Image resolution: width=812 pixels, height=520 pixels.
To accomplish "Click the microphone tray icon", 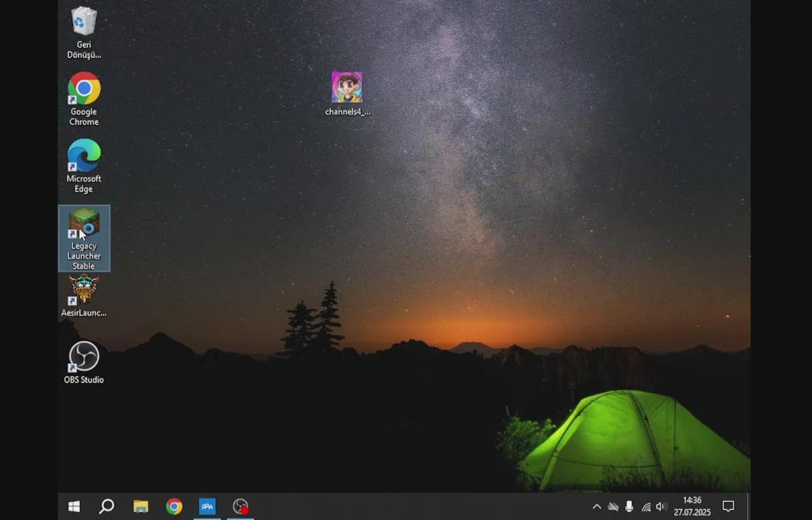I will [629, 506].
